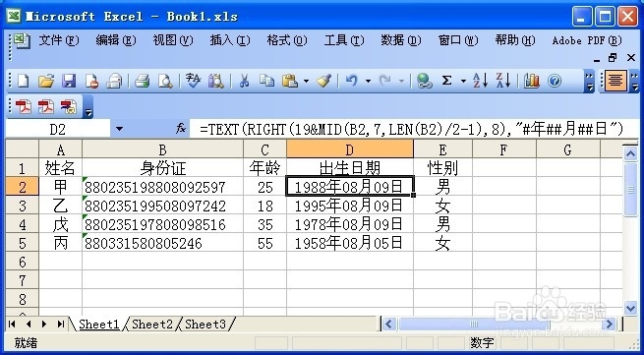This screenshot has height=355, width=644.
Task: Switch to the Sheet3 tab
Action: 205,324
